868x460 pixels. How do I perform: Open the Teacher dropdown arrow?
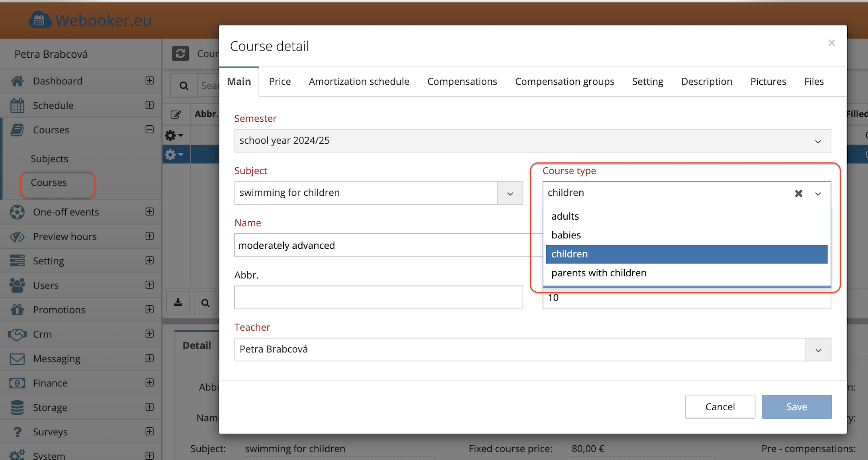818,350
